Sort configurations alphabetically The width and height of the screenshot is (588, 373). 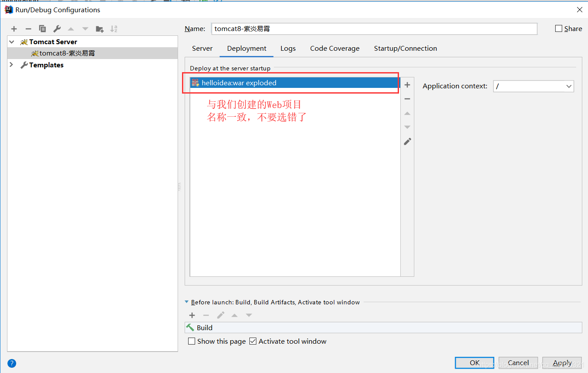tap(114, 29)
